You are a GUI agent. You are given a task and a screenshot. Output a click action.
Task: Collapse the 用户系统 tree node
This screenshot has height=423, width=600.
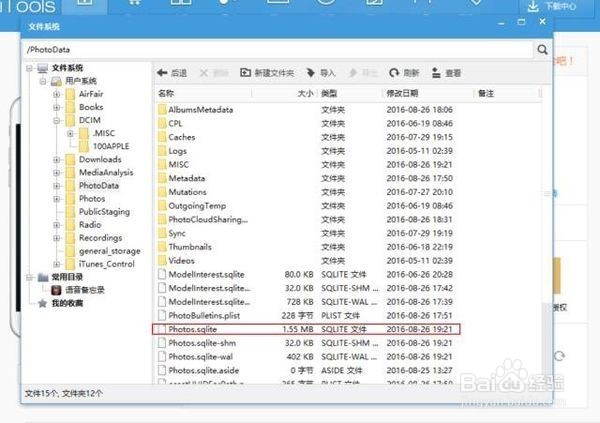coord(43,81)
